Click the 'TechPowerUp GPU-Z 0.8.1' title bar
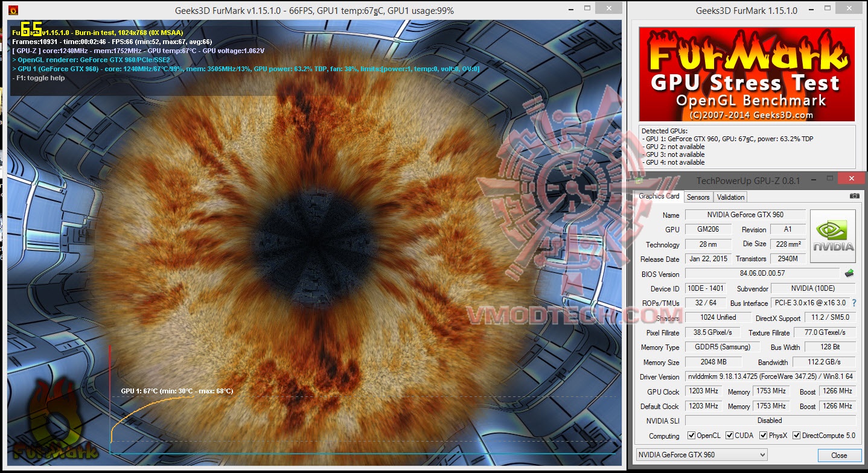Image resolution: width=868 pixels, height=473 pixels. [x=748, y=180]
